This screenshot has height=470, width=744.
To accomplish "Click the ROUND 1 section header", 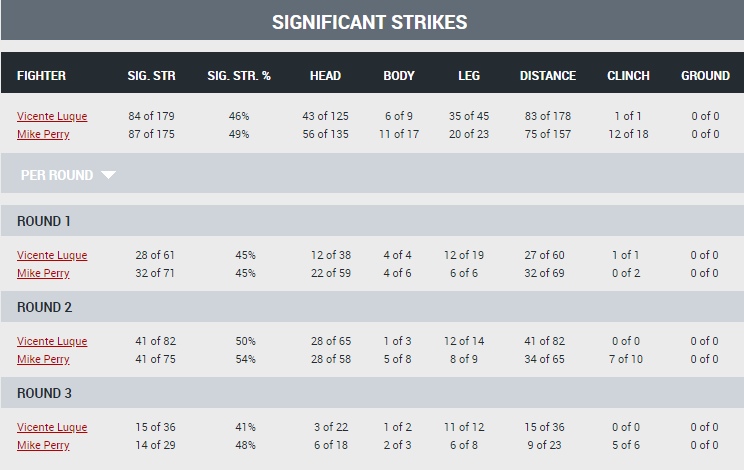I will coord(45,221).
